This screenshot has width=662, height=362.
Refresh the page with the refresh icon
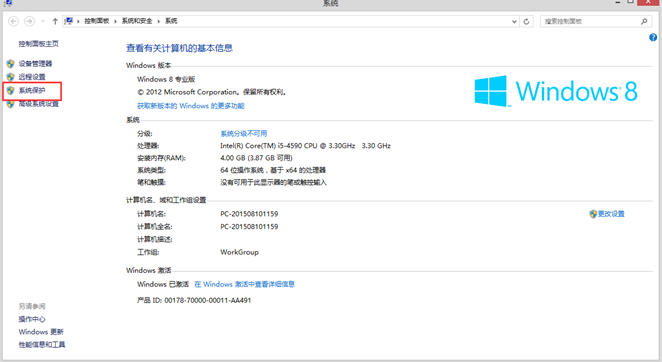[526, 21]
